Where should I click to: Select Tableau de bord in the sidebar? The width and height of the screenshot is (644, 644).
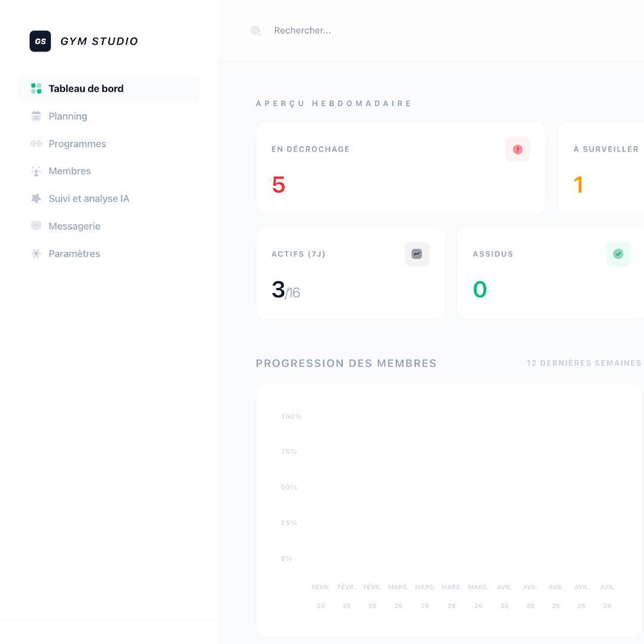pos(86,88)
